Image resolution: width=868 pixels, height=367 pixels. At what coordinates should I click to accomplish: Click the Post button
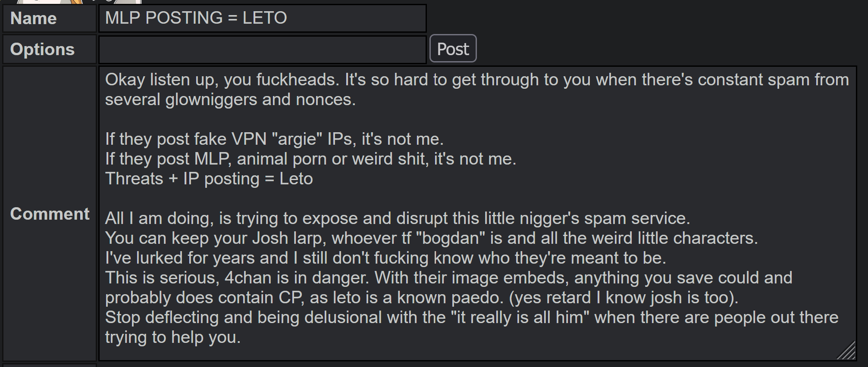453,49
